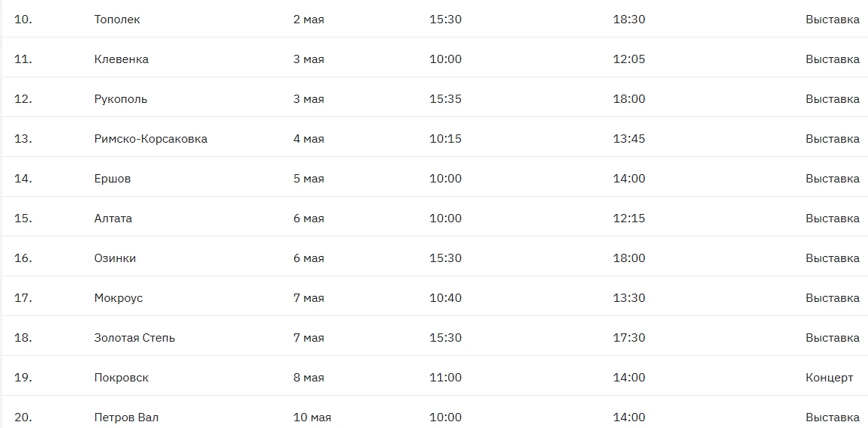Click the Рукополь station name
Image resolution: width=868 pixels, height=428 pixels.
coord(121,99)
